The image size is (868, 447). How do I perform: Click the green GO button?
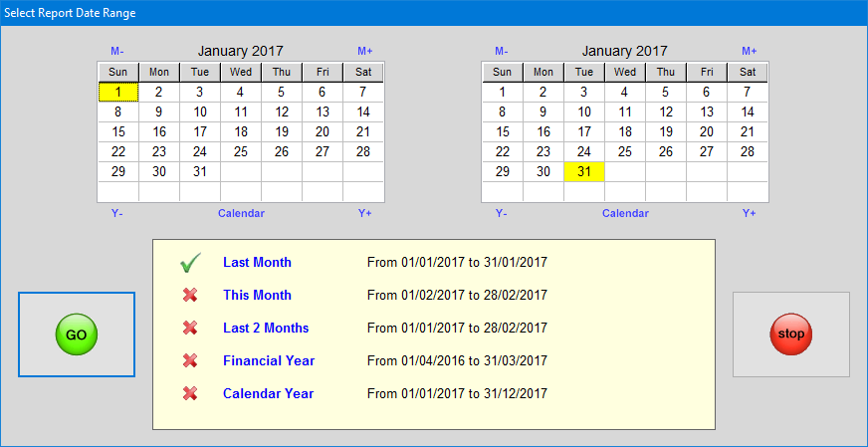[77, 335]
